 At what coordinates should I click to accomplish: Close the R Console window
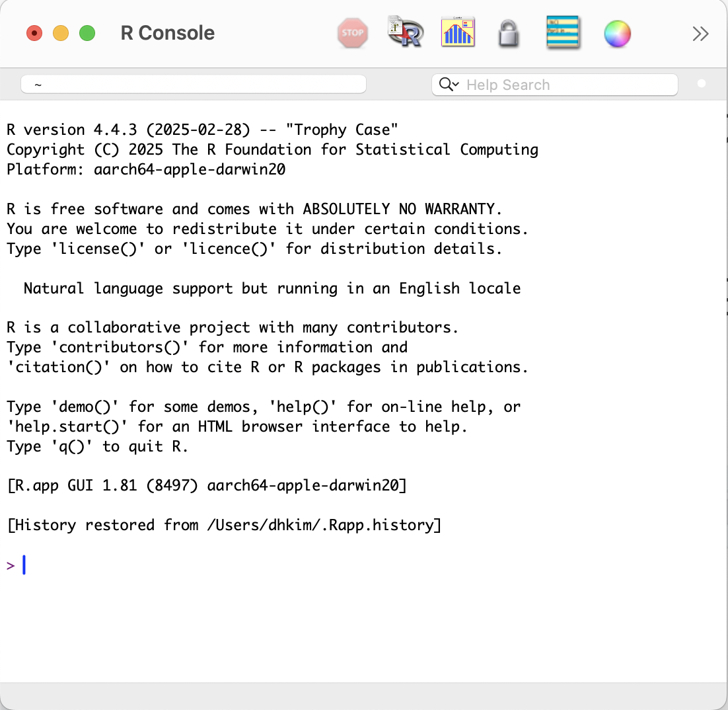coord(34,34)
